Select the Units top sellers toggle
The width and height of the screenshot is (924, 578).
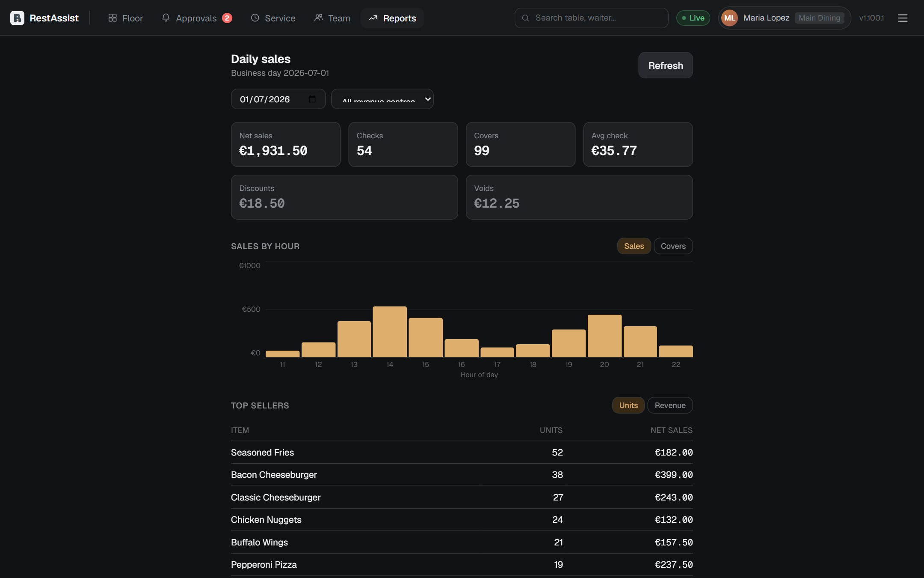tap(628, 405)
